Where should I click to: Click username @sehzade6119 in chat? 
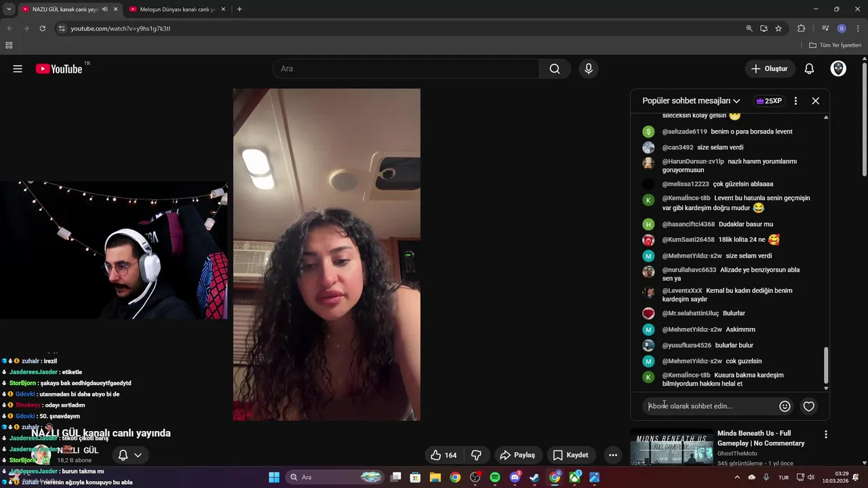pyautogui.click(x=684, y=131)
